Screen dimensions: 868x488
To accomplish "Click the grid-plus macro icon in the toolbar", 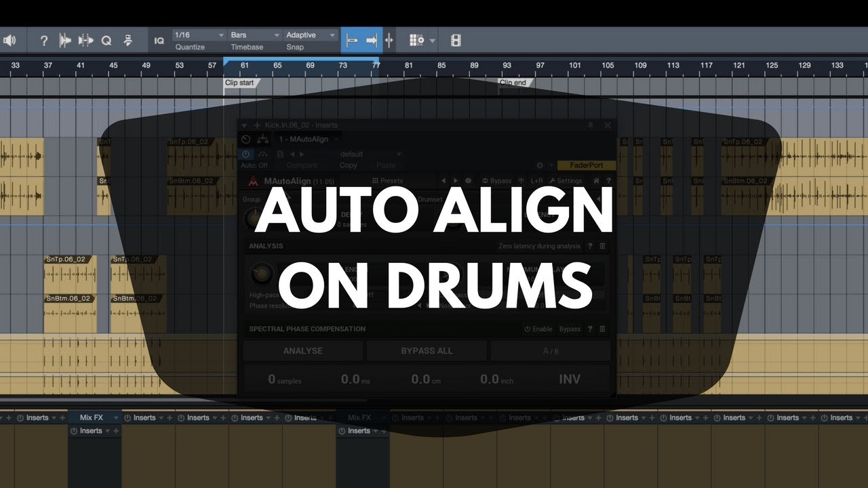I will tap(416, 41).
